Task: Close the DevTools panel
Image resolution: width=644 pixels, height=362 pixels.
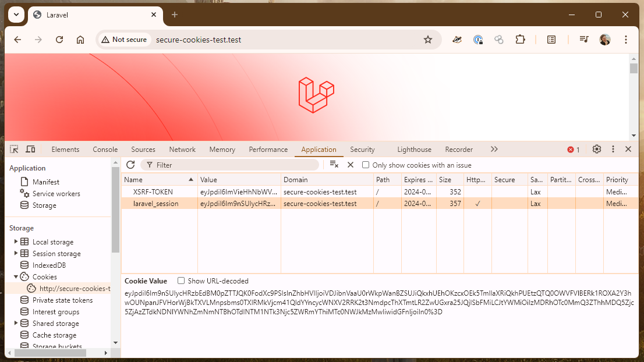Action: coord(628,150)
